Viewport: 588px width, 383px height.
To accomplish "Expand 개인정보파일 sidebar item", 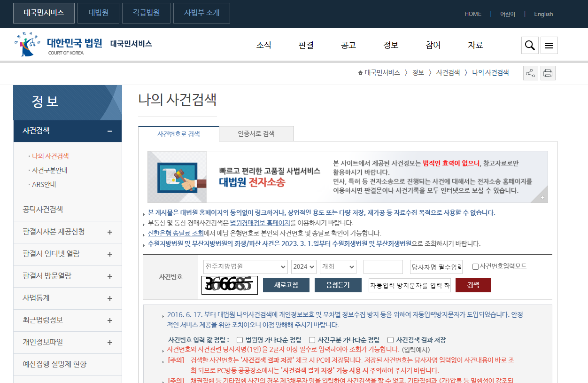I will [110, 343].
